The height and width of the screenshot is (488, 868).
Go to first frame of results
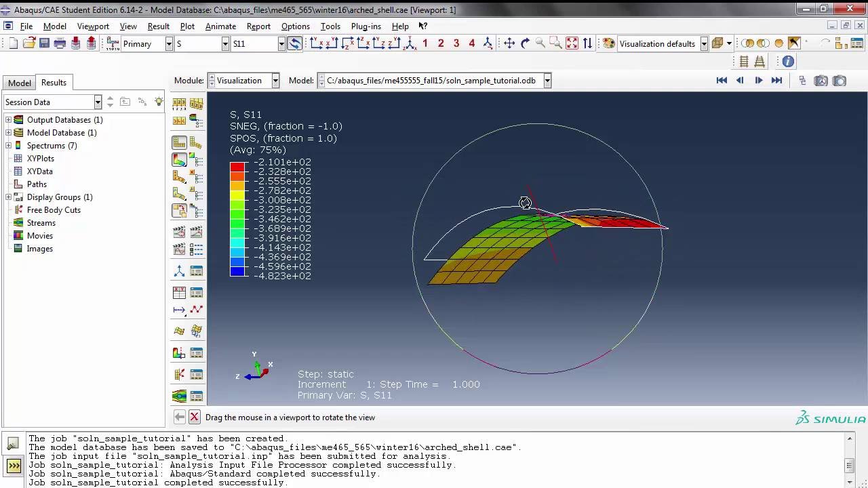[x=722, y=80]
